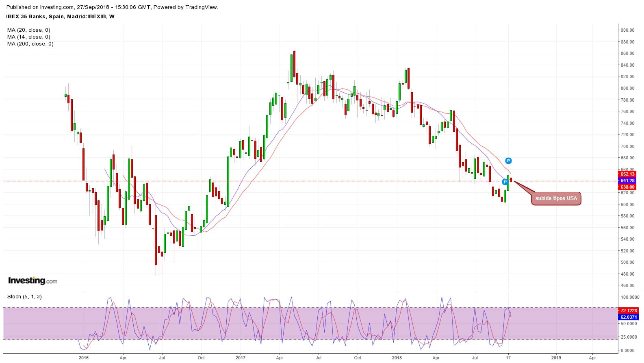
Task: Click the P marker above the latest candles
Action: [508, 161]
